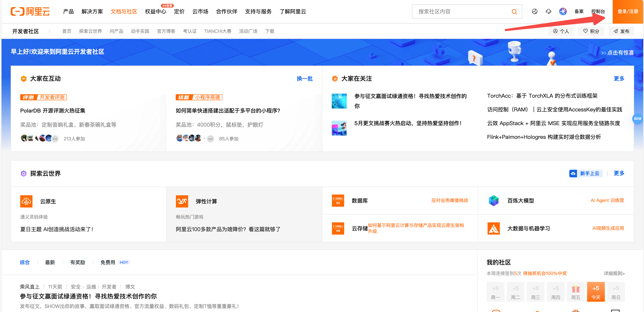This screenshot has width=644, height=312.
Task: Click the 发布 publish button
Action: click(x=621, y=31)
